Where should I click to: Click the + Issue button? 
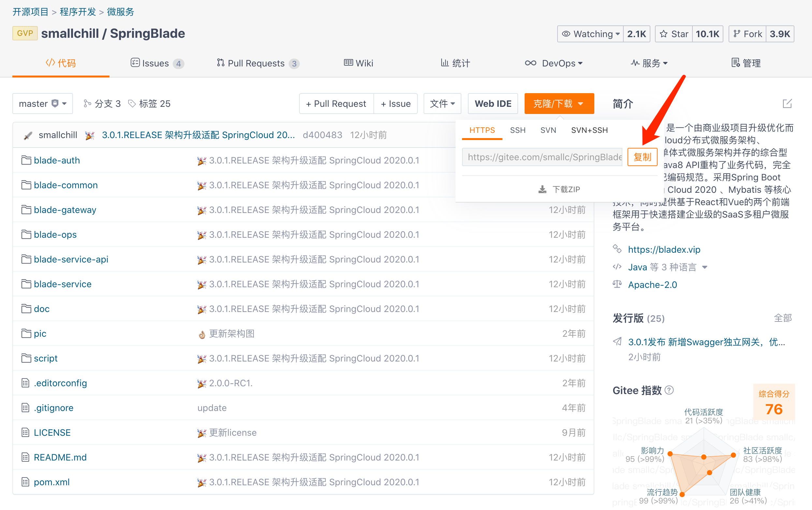(x=396, y=104)
